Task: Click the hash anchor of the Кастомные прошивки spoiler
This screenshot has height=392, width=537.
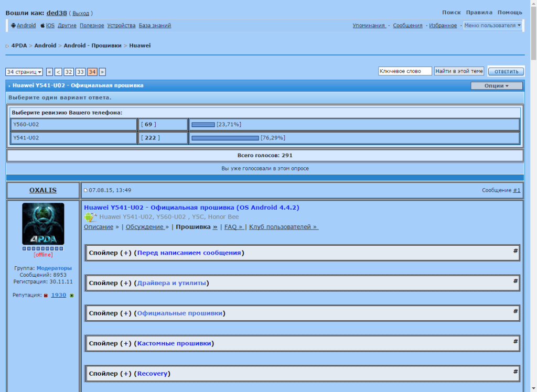Action: [515, 341]
